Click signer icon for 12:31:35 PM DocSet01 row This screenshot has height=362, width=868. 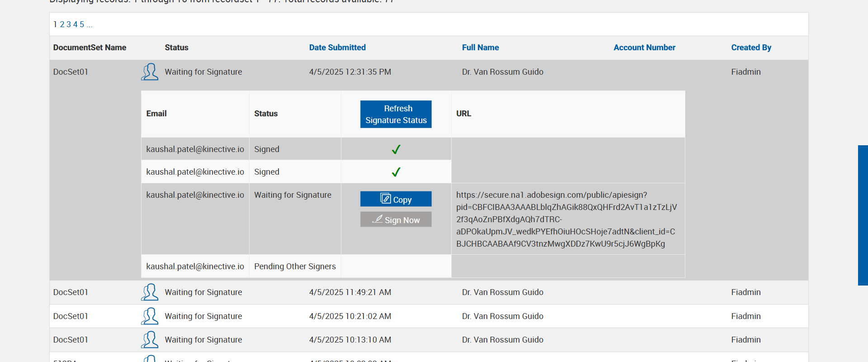pos(150,72)
